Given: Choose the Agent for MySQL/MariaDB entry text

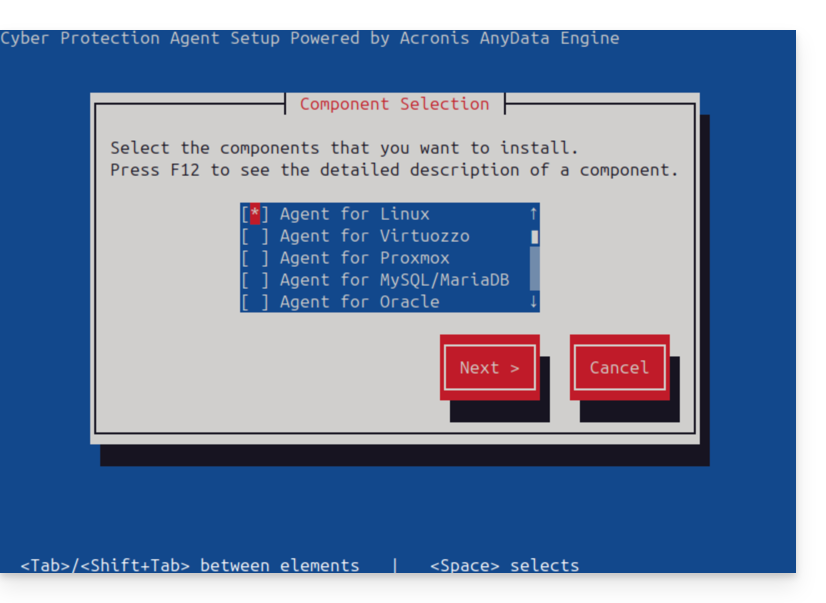Looking at the screenshot, I should [x=394, y=280].
